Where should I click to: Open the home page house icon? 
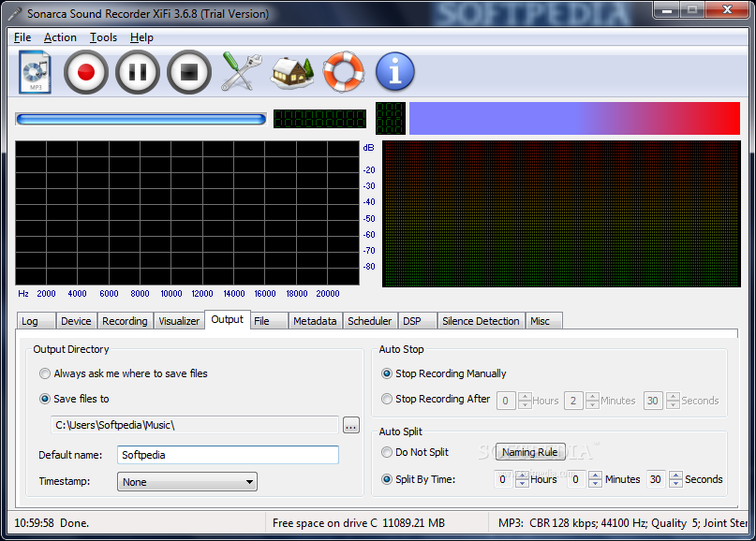[292, 73]
